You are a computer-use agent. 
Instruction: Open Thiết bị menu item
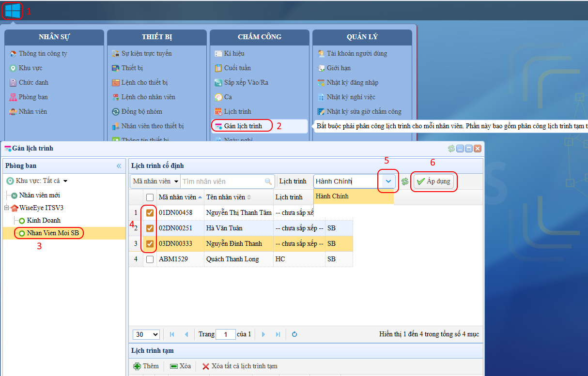pyautogui.click(x=127, y=68)
